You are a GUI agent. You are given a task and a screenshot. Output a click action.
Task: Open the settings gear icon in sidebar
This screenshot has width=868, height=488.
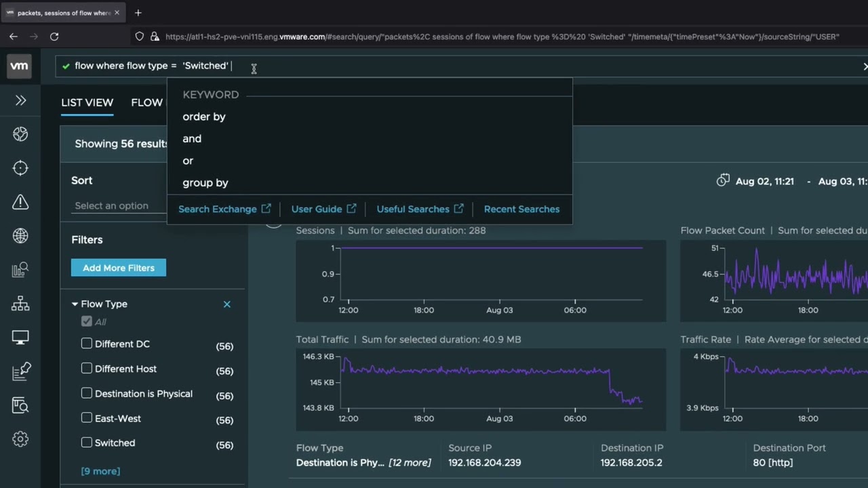pos(20,439)
